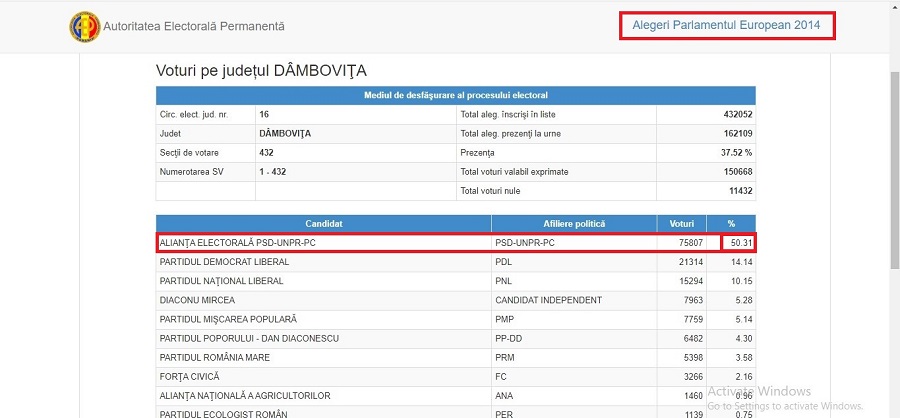This screenshot has width=900, height=418.
Task: Click the Voturi column header
Action: click(682, 224)
